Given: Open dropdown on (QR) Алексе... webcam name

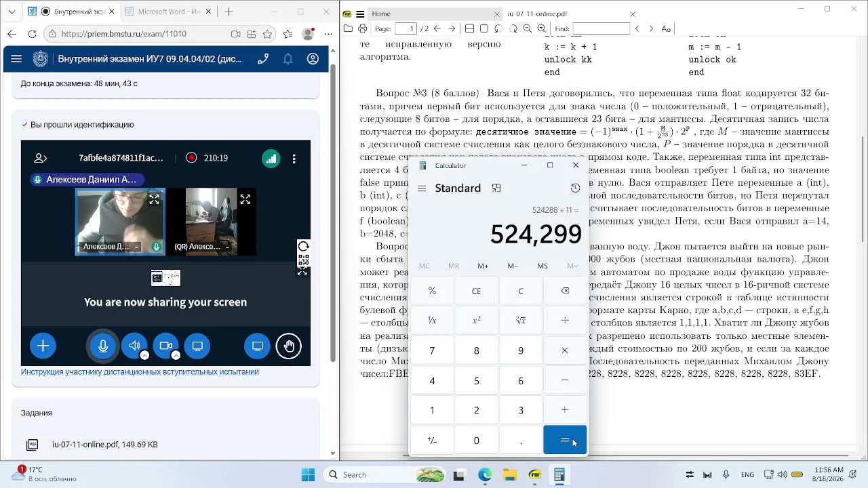Looking at the screenshot, I should tap(227, 247).
